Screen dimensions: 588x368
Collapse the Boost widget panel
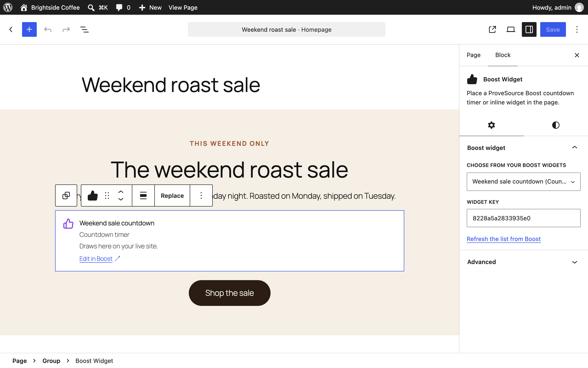(x=523, y=148)
